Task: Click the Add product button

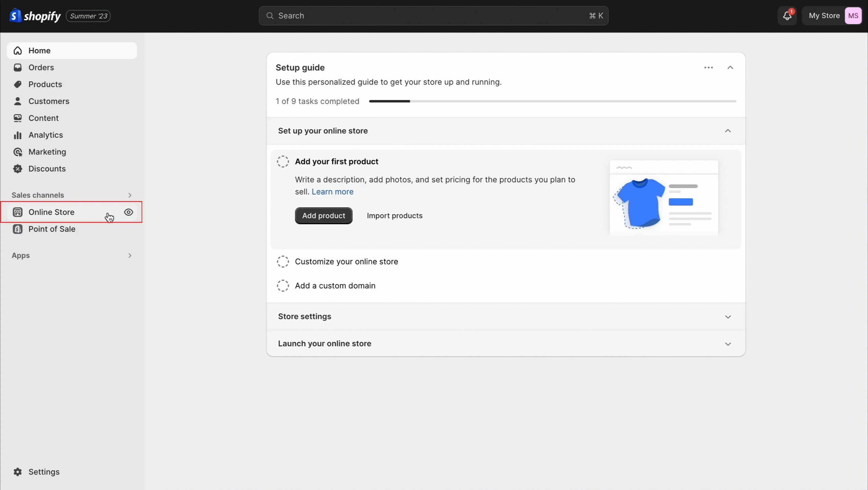Action: [323, 216]
